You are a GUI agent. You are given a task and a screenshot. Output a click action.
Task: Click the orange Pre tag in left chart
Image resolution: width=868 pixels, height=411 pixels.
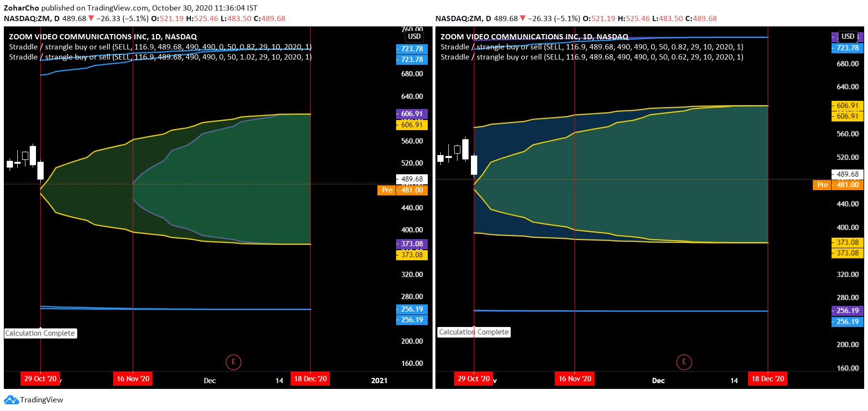click(x=387, y=190)
